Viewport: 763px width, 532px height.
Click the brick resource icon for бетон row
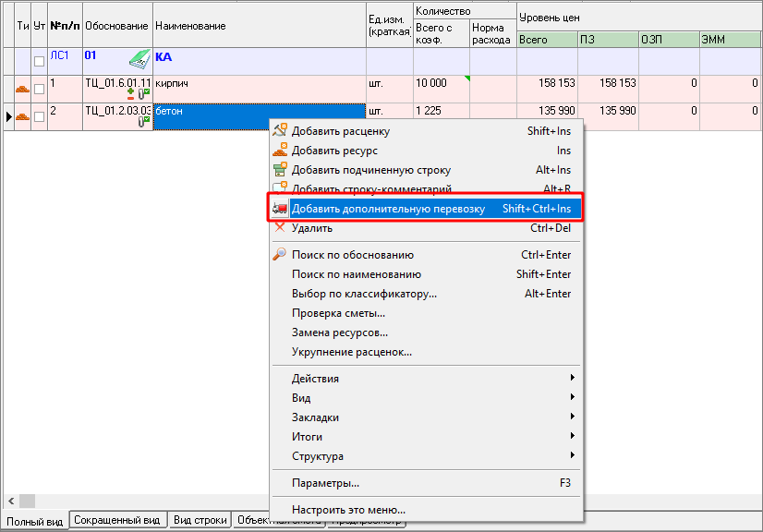click(x=23, y=116)
